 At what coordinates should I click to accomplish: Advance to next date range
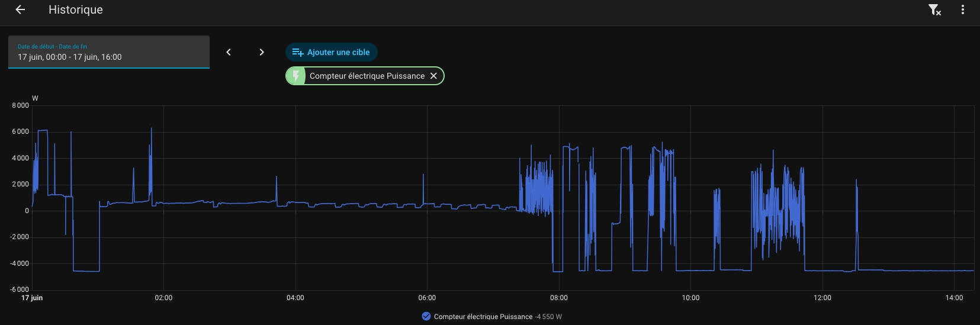click(262, 52)
